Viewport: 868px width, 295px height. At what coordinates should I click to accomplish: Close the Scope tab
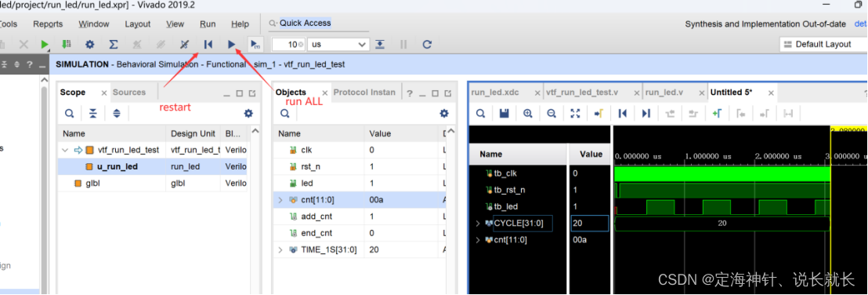104,93
